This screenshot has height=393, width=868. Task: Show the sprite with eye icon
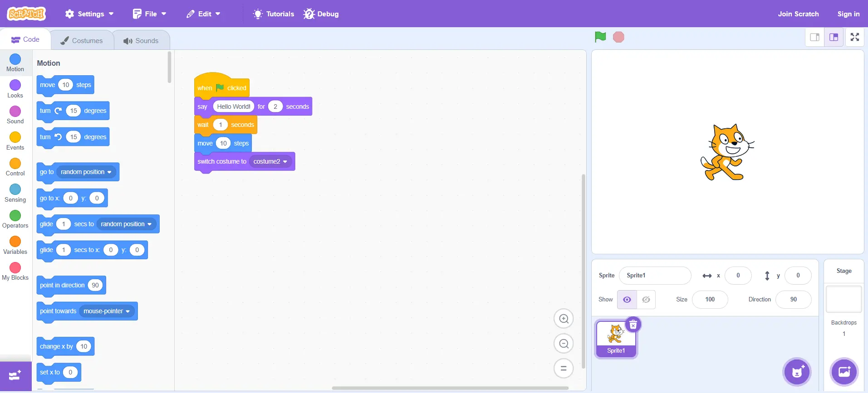click(627, 300)
